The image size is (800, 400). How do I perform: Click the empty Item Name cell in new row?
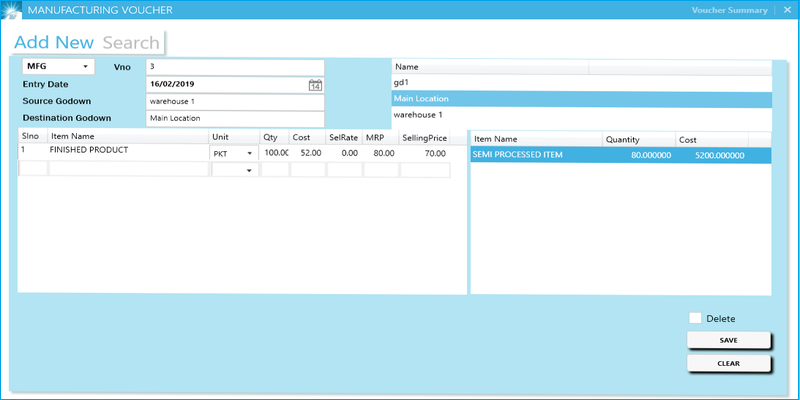(129, 169)
